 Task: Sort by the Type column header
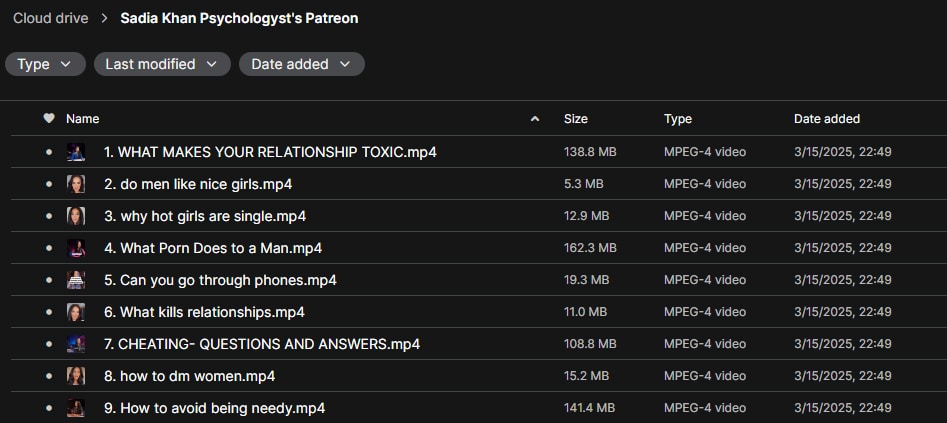point(678,119)
